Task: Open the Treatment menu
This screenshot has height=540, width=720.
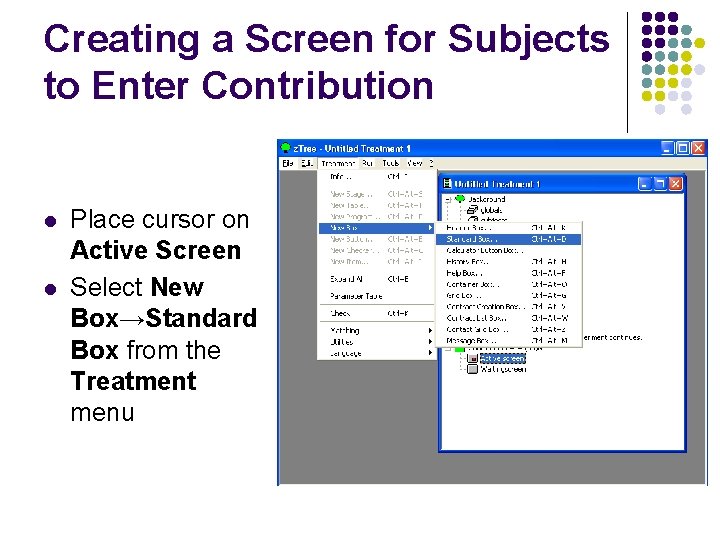Action: click(x=338, y=163)
